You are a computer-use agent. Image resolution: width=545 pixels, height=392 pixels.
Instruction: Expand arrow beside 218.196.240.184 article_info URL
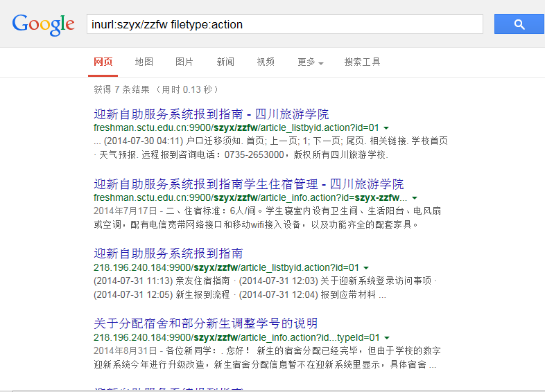pos(387,337)
